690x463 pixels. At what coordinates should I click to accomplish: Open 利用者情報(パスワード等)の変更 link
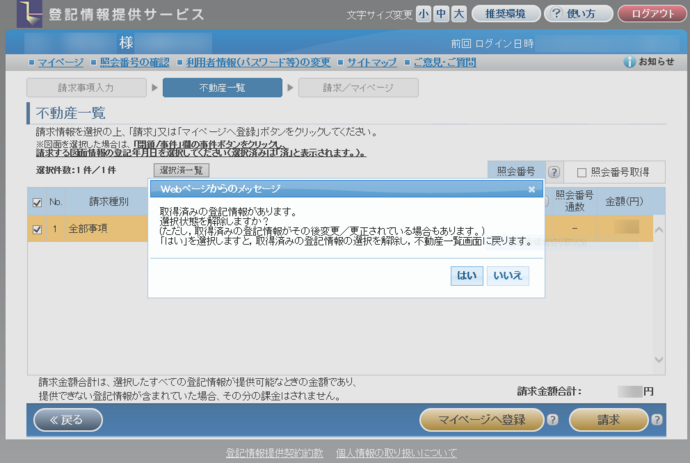click(258, 62)
